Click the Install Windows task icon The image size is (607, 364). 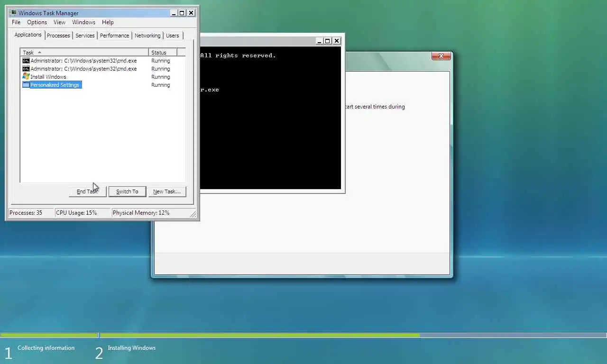(26, 77)
